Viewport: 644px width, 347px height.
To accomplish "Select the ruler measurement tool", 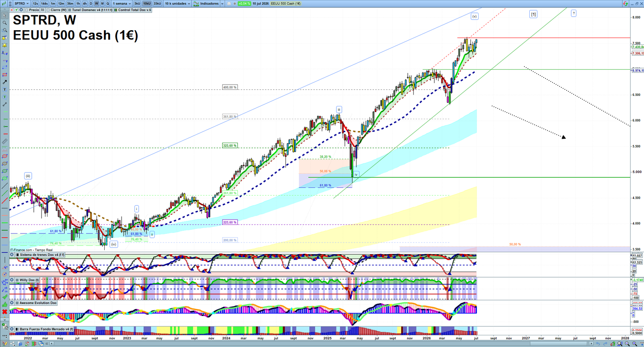I will [4, 141].
